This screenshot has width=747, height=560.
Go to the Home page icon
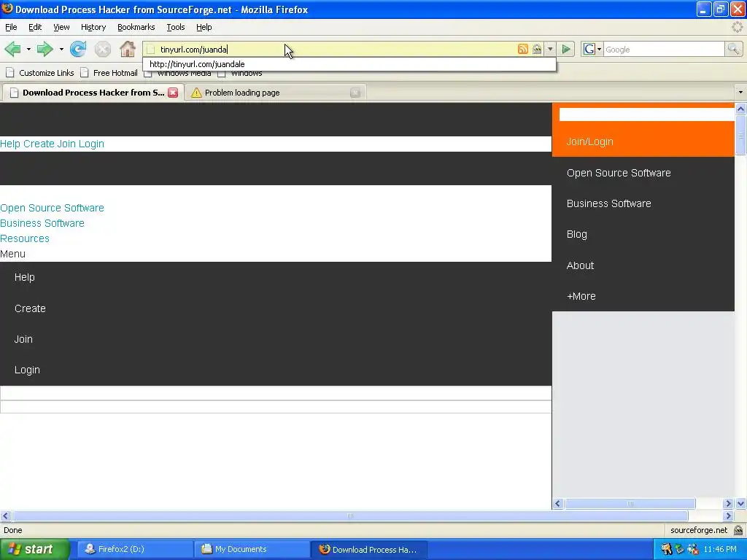pyautogui.click(x=127, y=49)
